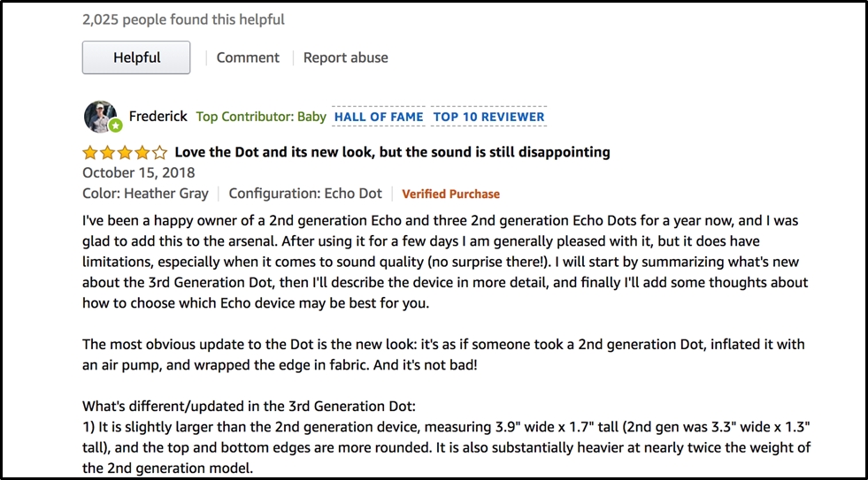Click the first filled gold rating star

[90, 152]
